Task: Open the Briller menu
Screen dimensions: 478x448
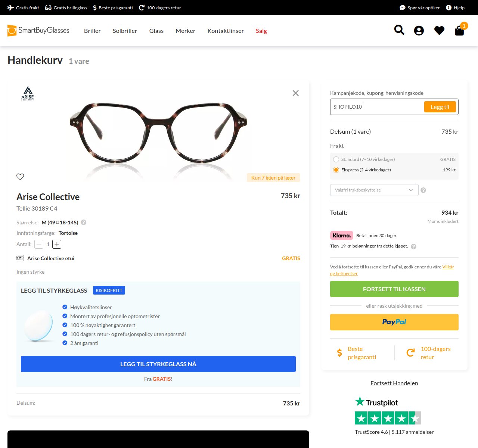Action: click(92, 31)
